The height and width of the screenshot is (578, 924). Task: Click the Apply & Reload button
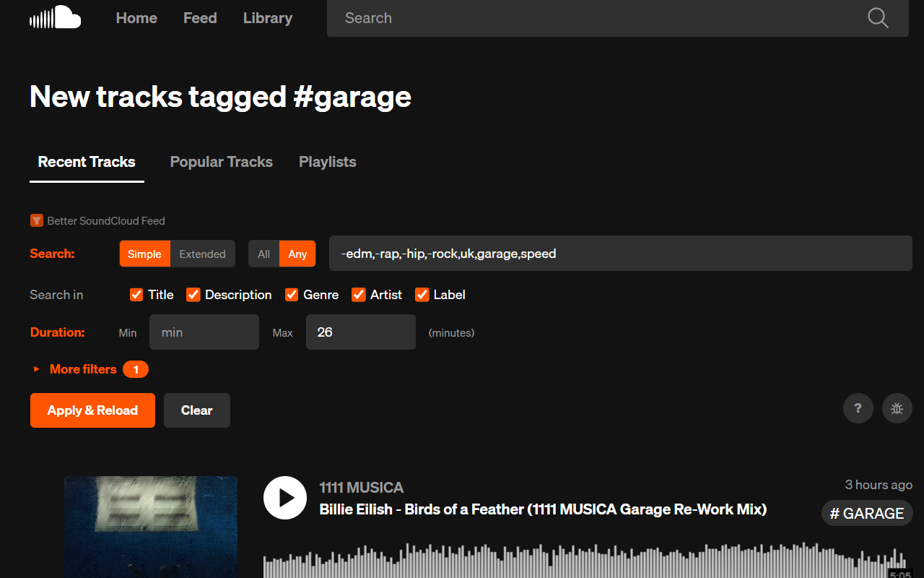(92, 410)
